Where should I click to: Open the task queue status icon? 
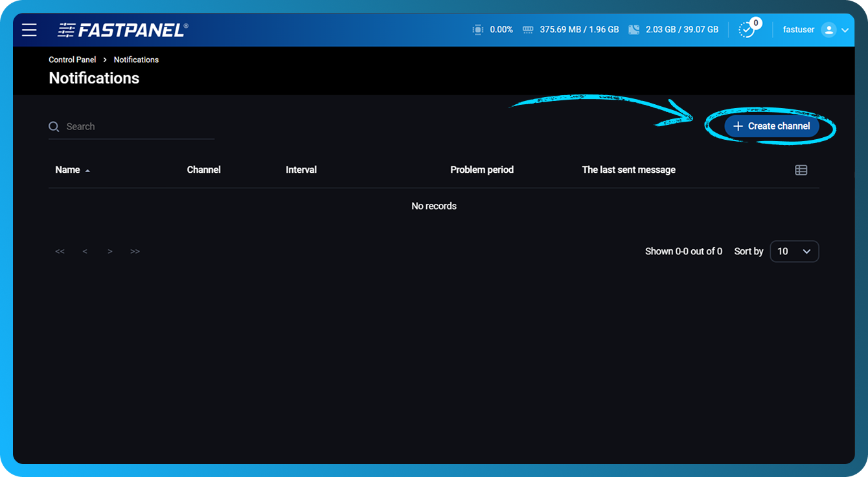coord(747,30)
